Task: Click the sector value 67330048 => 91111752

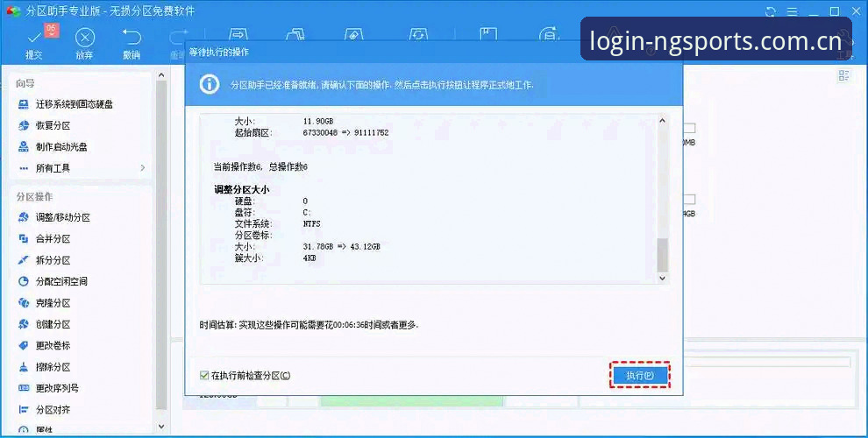Action: click(x=346, y=133)
